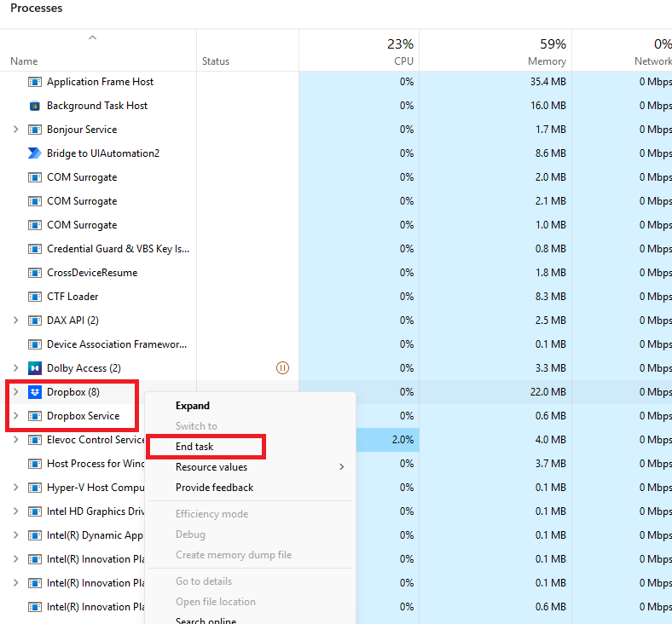
Task: Open Resource values submenu arrow
Action: click(342, 467)
